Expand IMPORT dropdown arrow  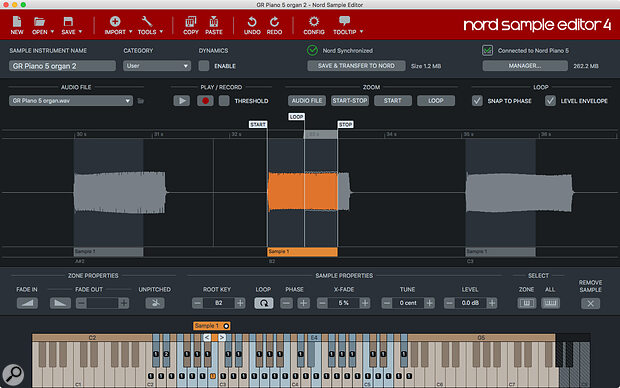pos(130,32)
